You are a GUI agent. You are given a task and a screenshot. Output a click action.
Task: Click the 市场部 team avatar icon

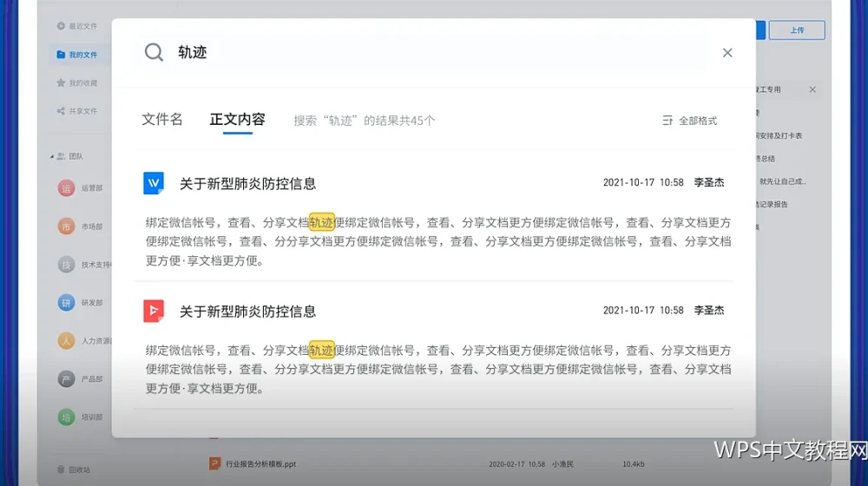click(x=67, y=227)
